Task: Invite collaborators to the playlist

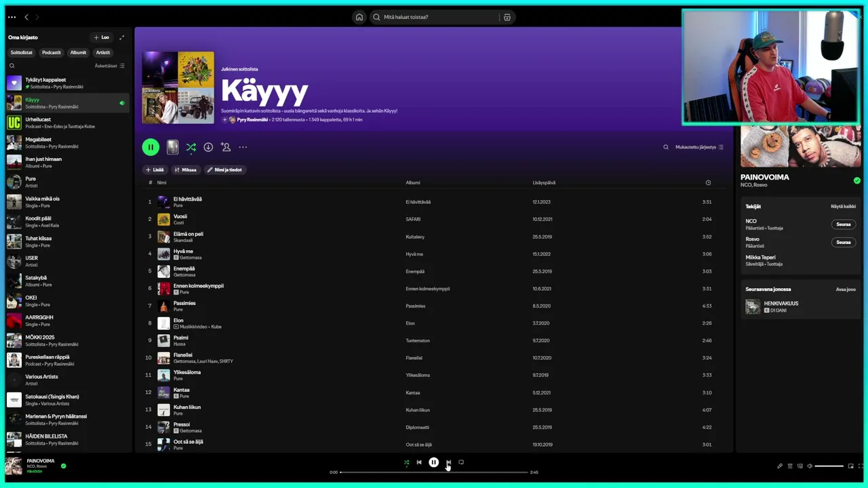Action: (x=225, y=147)
